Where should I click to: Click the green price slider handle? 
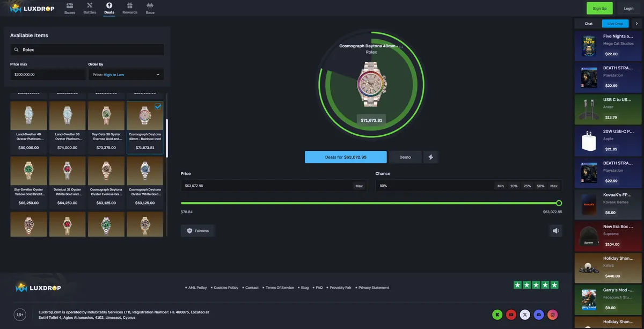(559, 203)
